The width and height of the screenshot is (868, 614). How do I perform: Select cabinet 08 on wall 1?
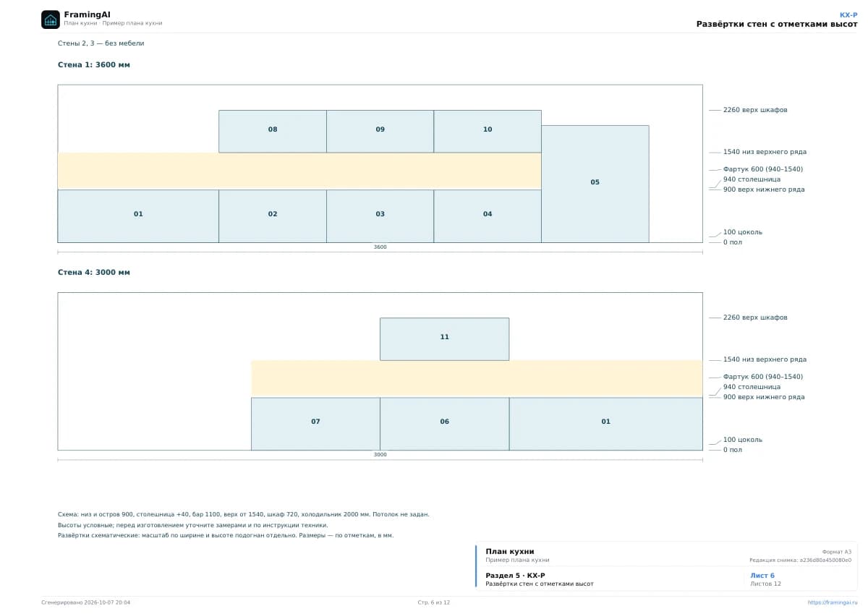click(x=273, y=131)
